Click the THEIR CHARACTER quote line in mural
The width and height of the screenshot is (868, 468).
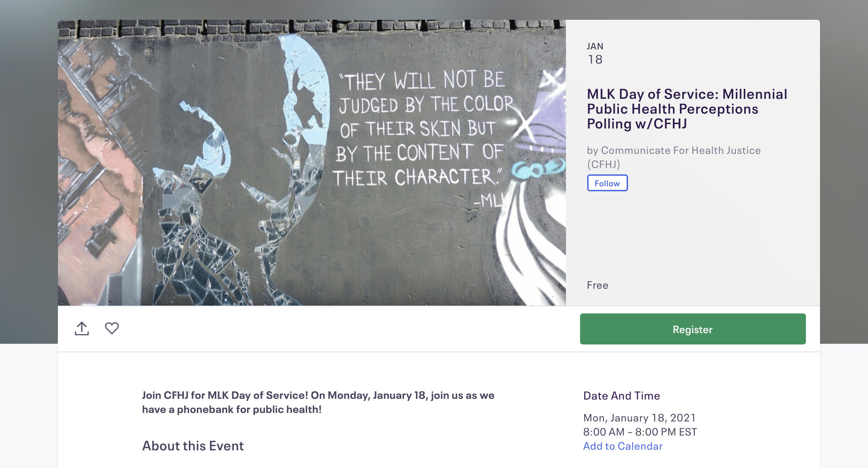pyautogui.click(x=417, y=177)
